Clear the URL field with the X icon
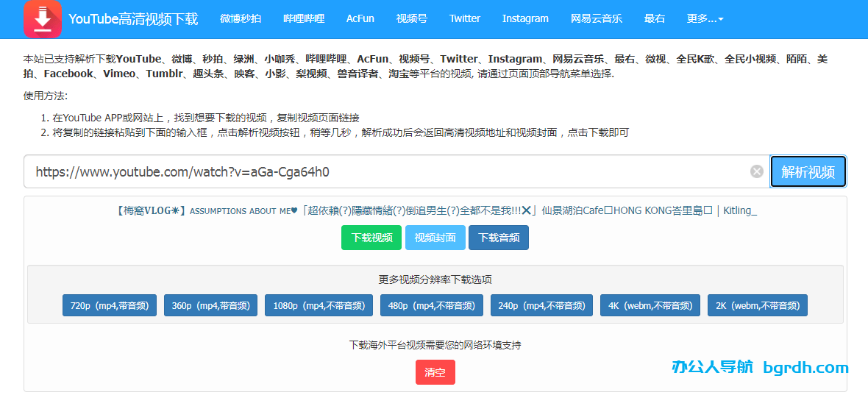Screen dimensions: 868x395 tap(757, 171)
